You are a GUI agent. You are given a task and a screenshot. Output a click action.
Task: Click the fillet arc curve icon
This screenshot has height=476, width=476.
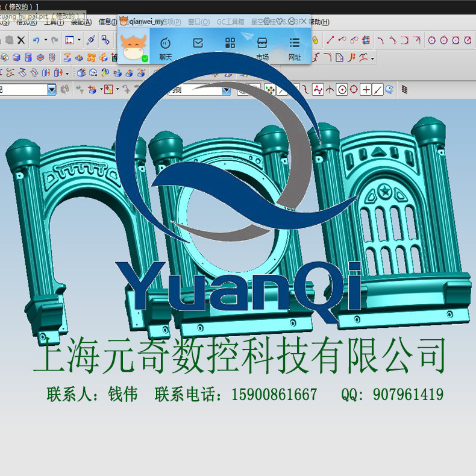(x=327, y=57)
